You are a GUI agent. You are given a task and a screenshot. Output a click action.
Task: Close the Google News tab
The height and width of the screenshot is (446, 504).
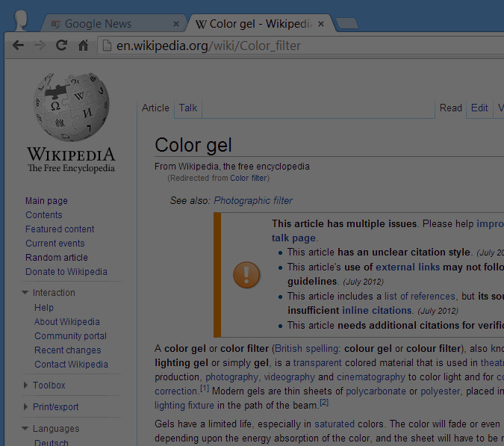[175, 24]
